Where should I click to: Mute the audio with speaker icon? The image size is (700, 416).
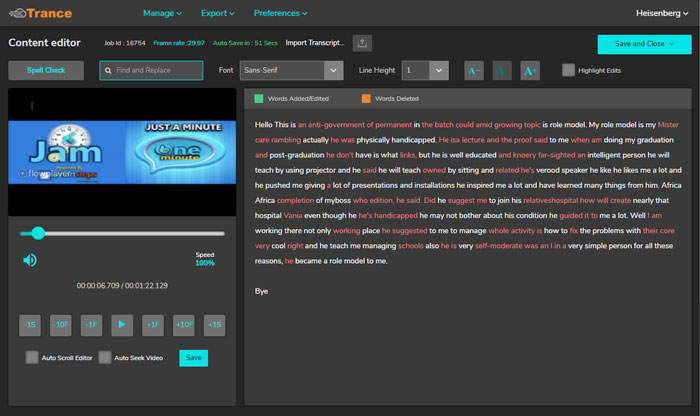tap(30, 260)
